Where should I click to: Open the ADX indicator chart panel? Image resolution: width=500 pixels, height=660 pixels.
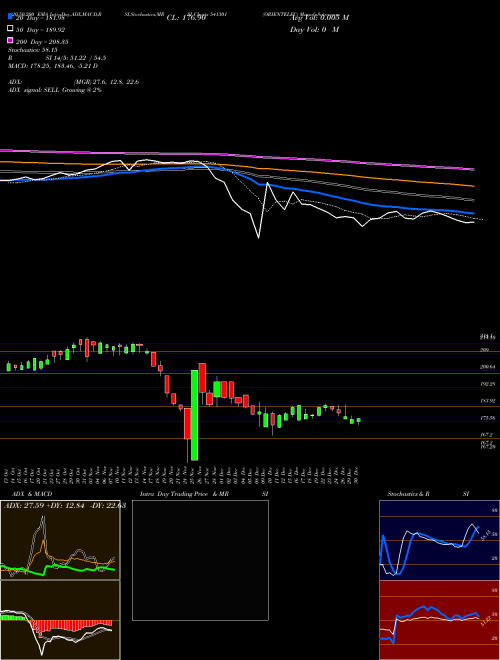coord(60,540)
